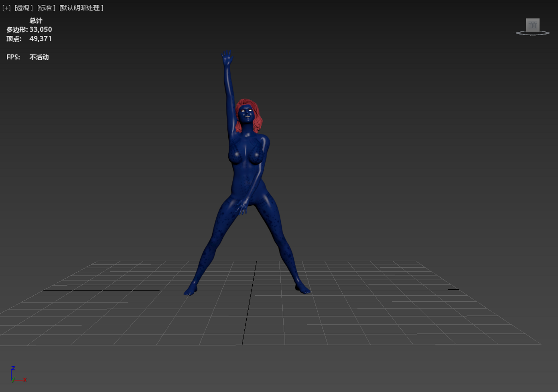Click the FPS status text 不活动
558x392 pixels.
(x=39, y=57)
